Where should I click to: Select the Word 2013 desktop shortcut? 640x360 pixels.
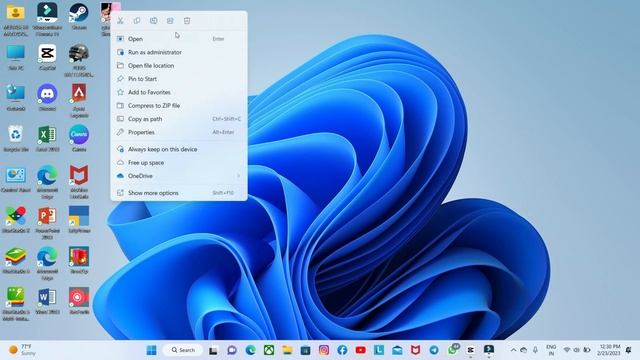tap(47, 301)
